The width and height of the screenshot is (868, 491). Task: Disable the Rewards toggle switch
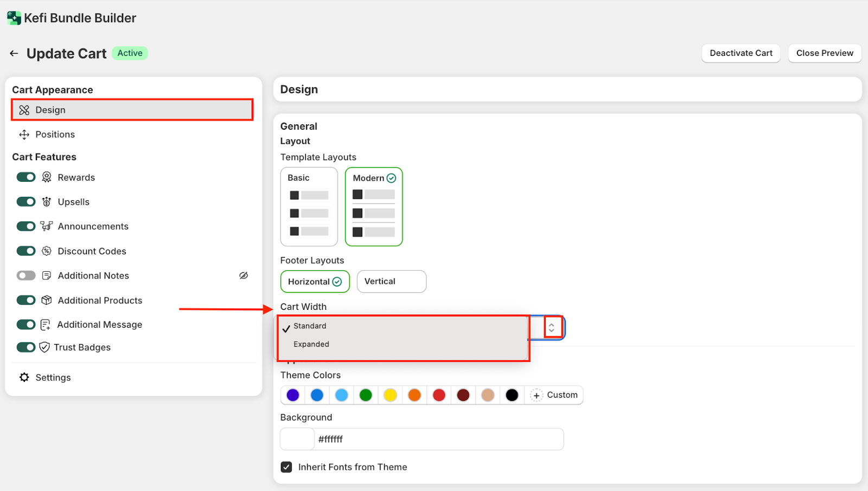(x=26, y=177)
